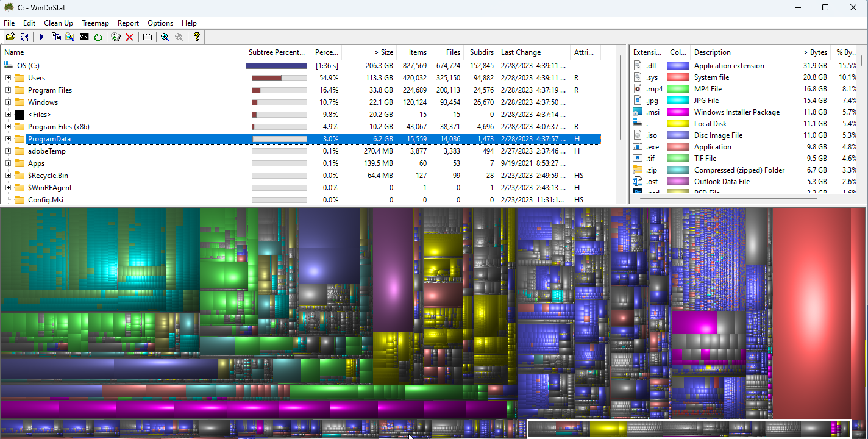Viewport: 868px width, 439px height.
Task: Open the Treemap menu
Action: (95, 23)
